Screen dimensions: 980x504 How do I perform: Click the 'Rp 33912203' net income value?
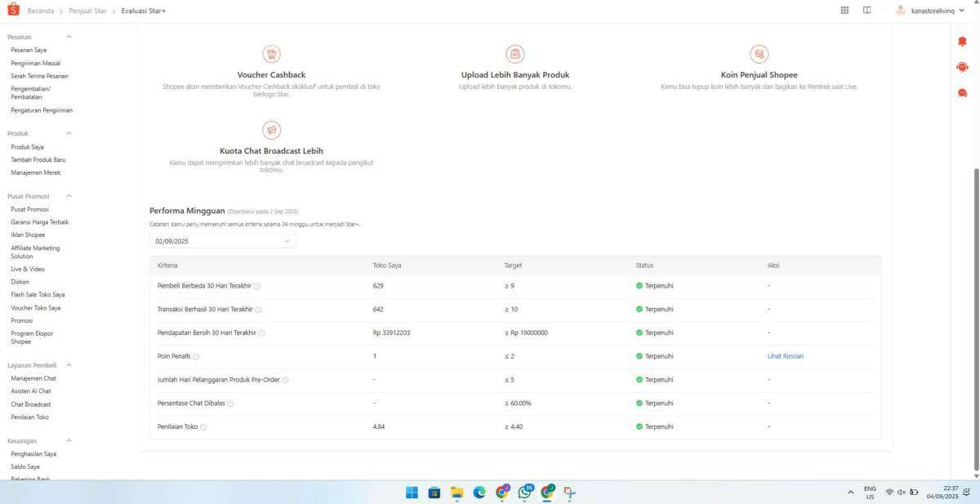(392, 333)
